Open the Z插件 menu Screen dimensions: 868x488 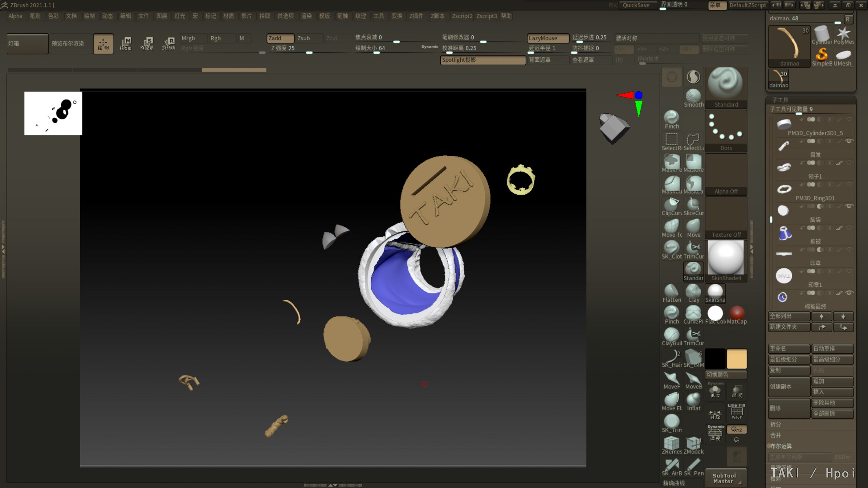coord(416,16)
